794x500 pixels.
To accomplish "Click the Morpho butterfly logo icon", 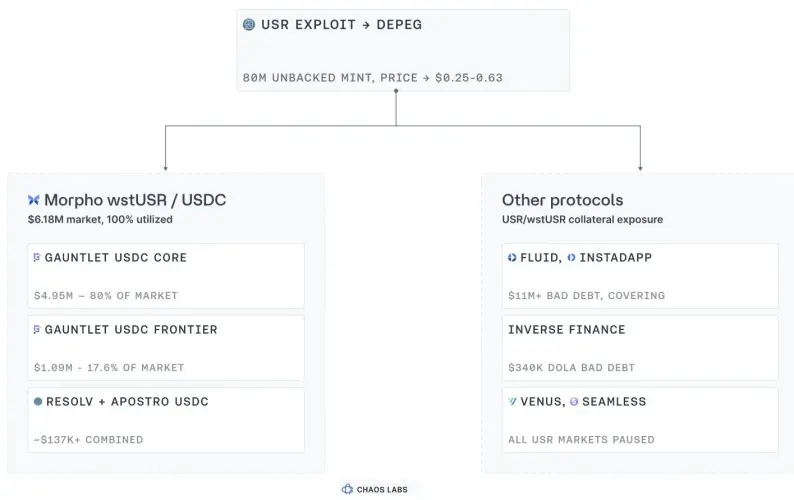I will (x=33, y=200).
